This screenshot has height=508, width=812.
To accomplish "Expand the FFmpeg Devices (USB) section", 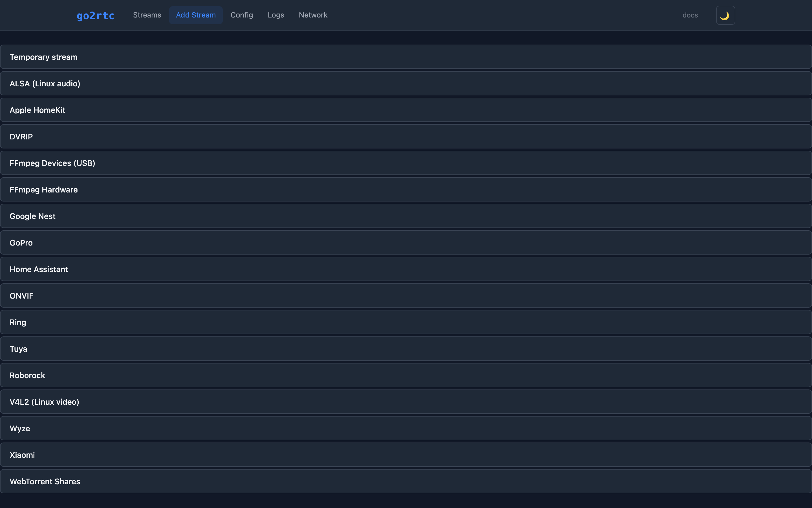I will pos(406,163).
